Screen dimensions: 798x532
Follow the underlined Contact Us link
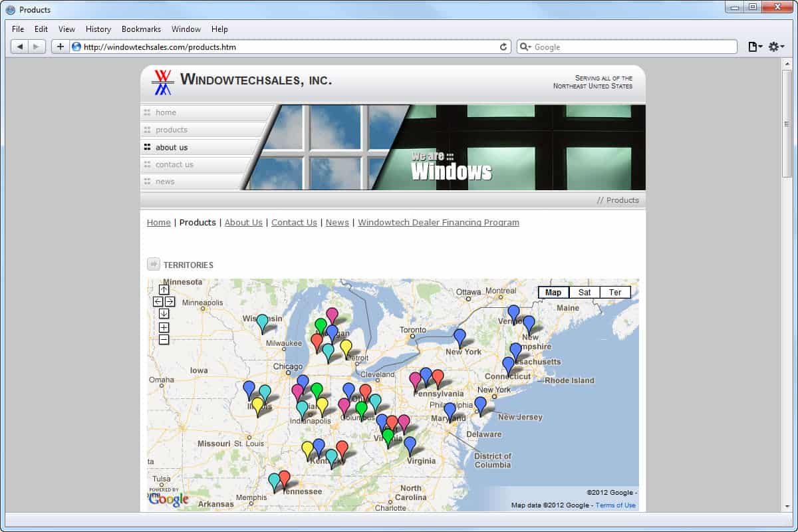[294, 223]
